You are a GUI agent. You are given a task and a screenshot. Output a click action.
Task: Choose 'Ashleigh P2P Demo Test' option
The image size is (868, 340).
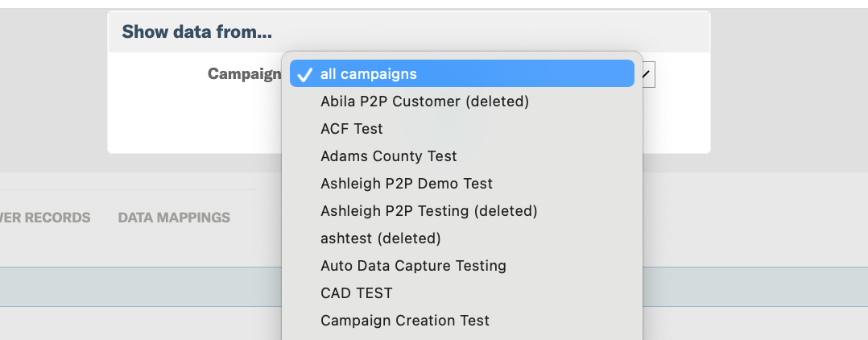tap(461, 183)
